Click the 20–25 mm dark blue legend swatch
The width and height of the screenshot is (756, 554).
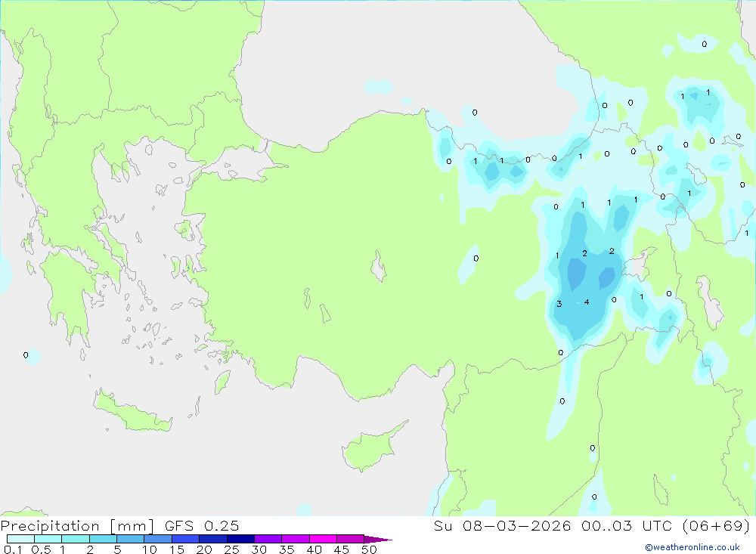[x=212, y=539]
